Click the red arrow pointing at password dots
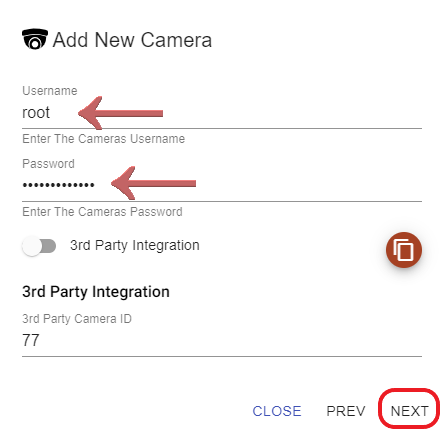The height and width of the screenshot is (434, 445). point(153,183)
